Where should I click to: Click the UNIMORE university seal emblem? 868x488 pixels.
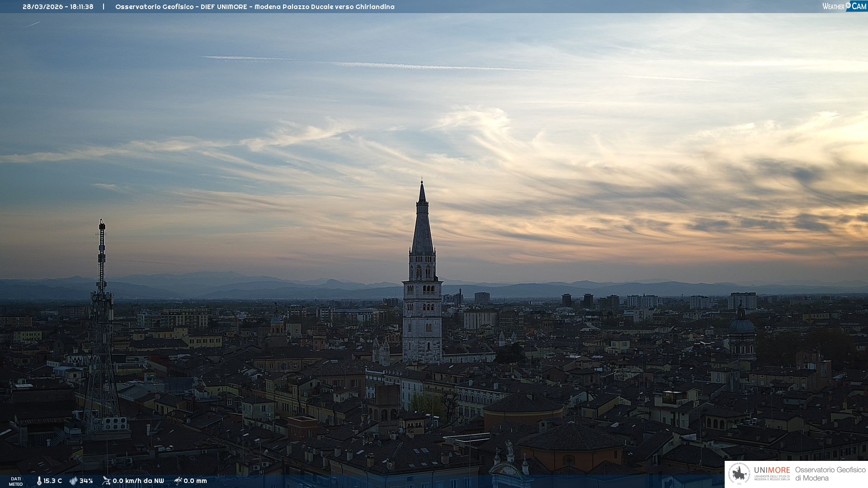point(739,474)
